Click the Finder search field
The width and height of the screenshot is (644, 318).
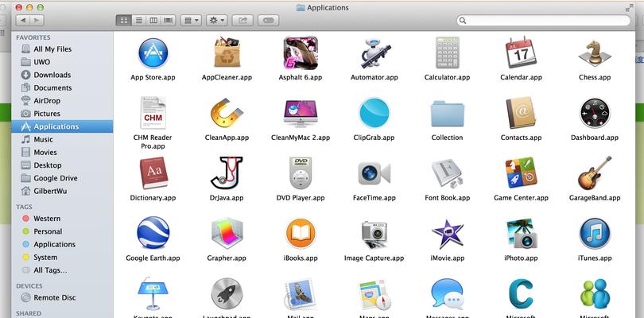543,20
